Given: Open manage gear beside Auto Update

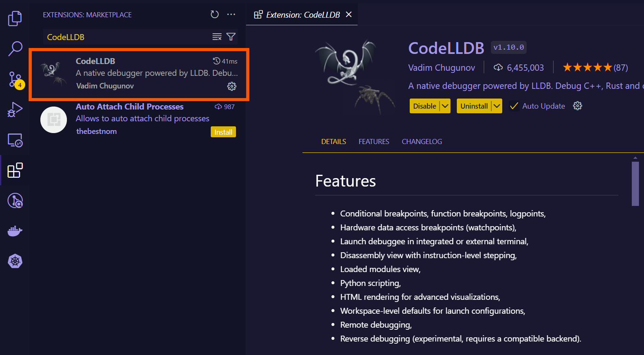Looking at the screenshot, I should tap(578, 106).
